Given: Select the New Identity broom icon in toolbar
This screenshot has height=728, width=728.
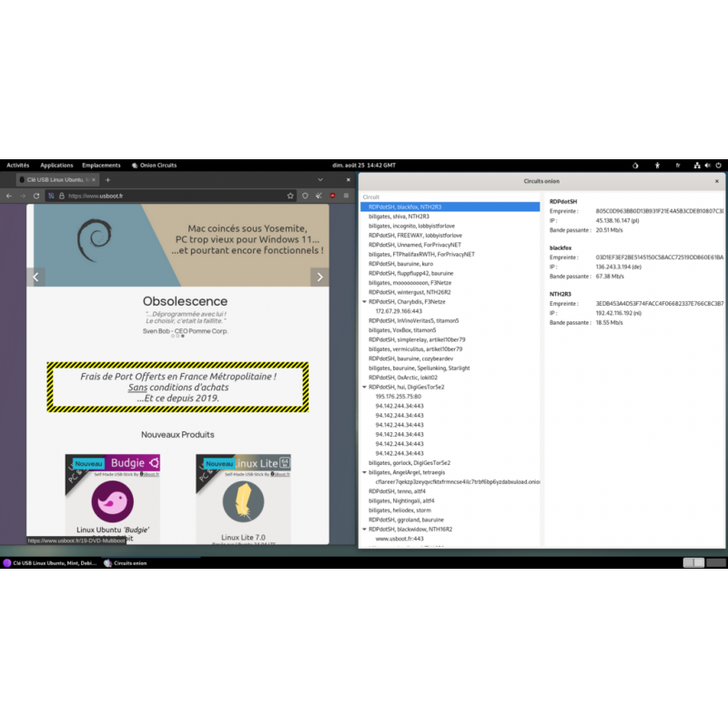Looking at the screenshot, I should pyautogui.click(x=318, y=196).
